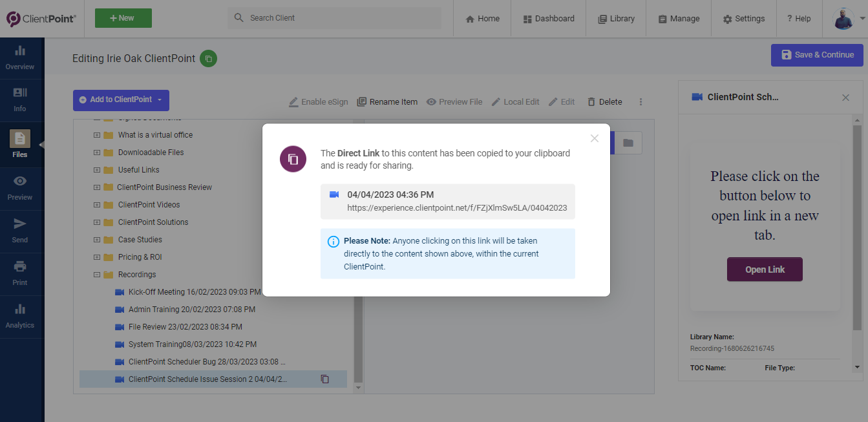Click Delete trash toolbar option

pyautogui.click(x=604, y=102)
